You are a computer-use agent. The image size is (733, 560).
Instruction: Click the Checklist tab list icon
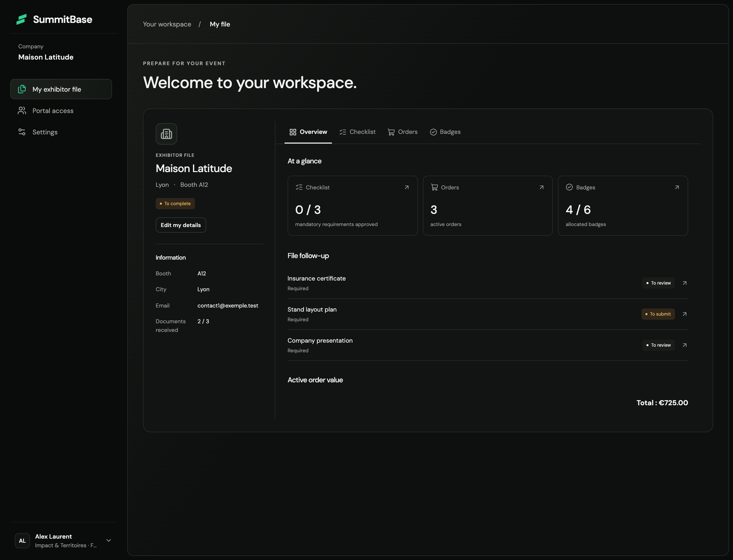tap(343, 132)
